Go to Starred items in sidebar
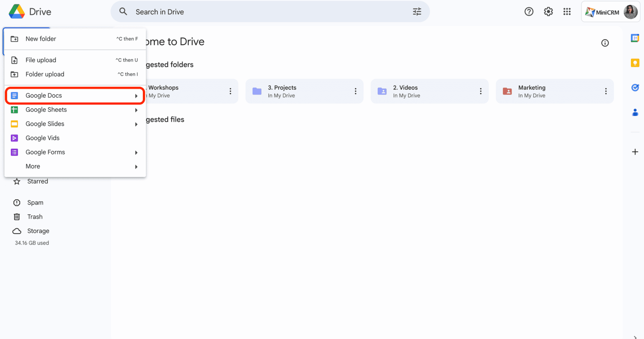 [x=38, y=182]
